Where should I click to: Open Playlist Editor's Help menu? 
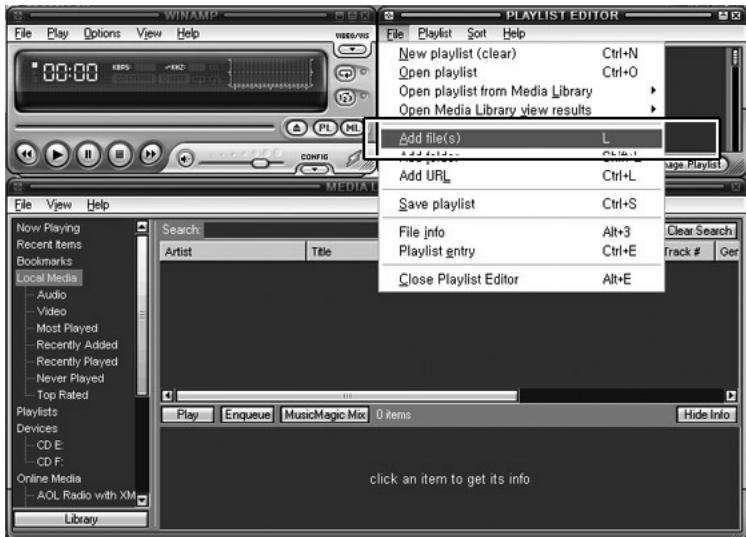point(514,33)
